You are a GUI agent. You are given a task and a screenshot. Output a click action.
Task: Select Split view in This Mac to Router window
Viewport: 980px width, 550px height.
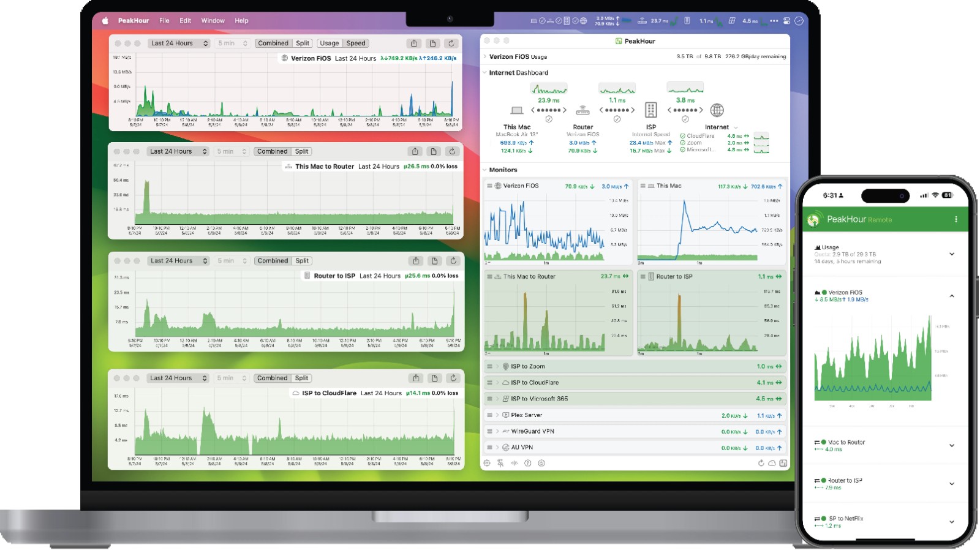[302, 151]
